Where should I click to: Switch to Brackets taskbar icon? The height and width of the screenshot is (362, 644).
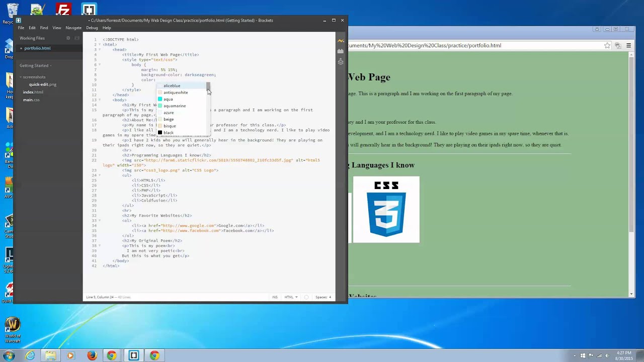click(x=133, y=355)
